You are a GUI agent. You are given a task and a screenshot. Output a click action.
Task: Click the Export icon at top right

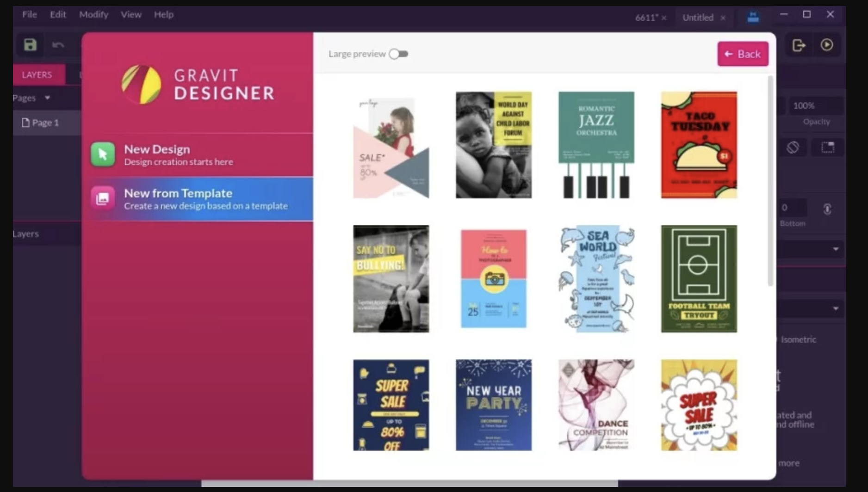tap(799, 45)
